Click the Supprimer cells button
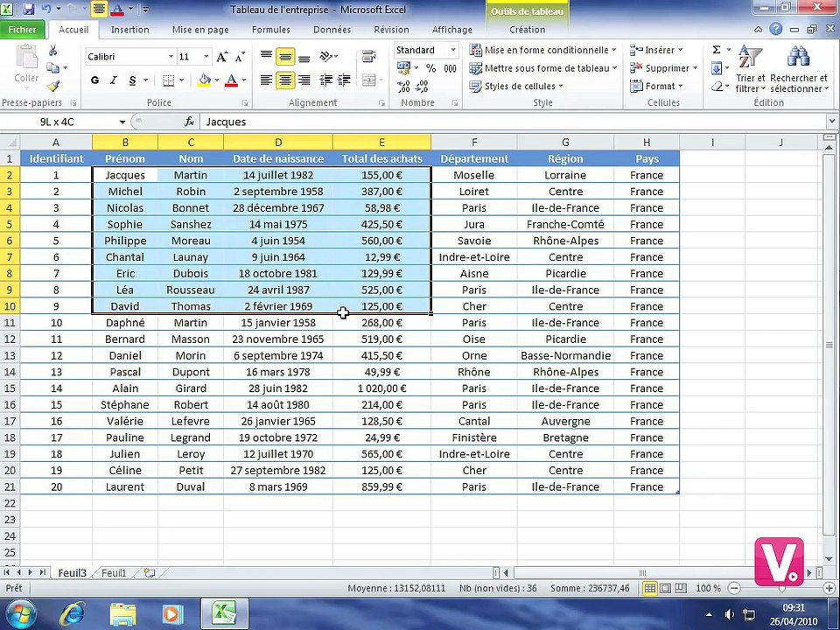Screen dimensions: 840x630 pos(664,68)
